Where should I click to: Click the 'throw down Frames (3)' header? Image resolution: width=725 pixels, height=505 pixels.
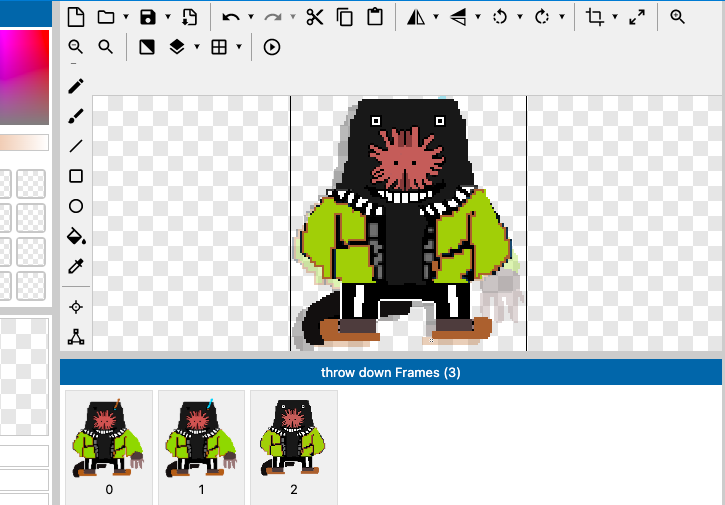pos(391,372)
